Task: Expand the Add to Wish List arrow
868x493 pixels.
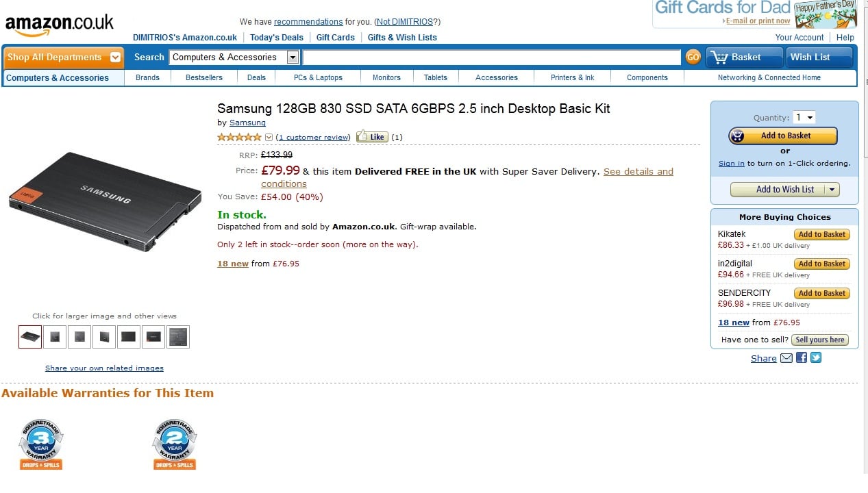Action: pyautogui.click(x=832, y=190)
